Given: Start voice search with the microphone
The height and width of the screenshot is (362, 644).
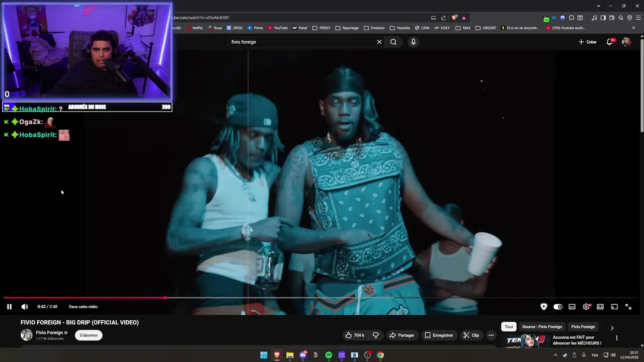Looking at the screenshot, I should (x=413, y=42).
